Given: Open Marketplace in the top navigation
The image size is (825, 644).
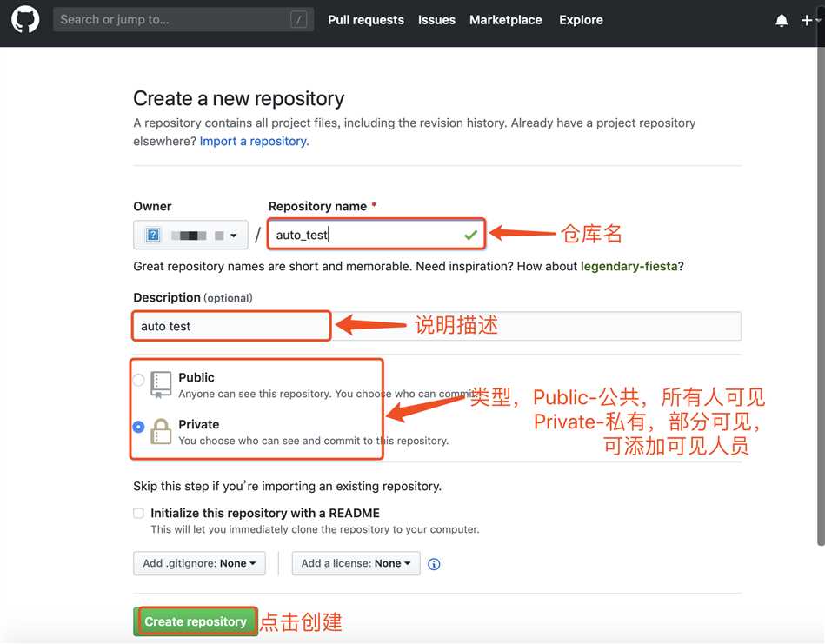Looking at the screenshot, I should coord(506,20).
